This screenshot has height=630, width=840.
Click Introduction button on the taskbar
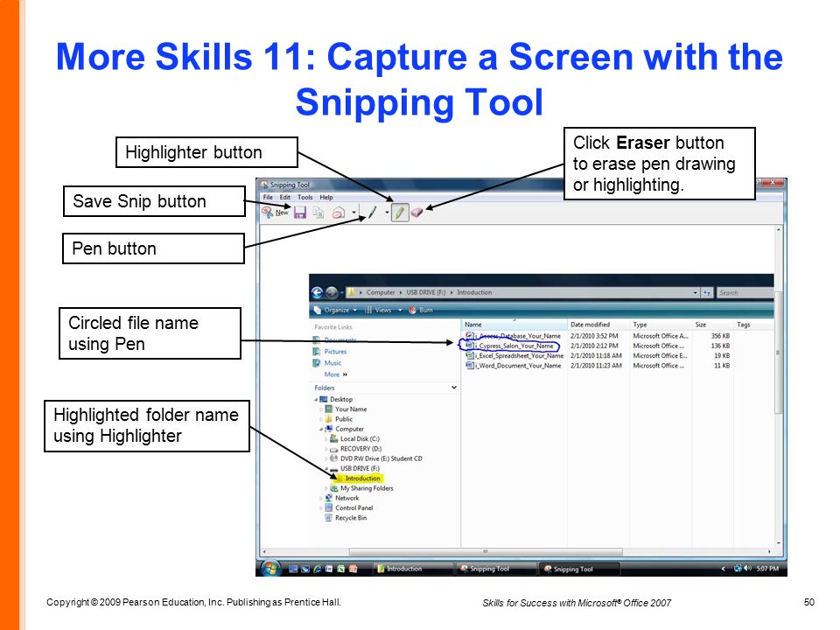coord(412,569)
